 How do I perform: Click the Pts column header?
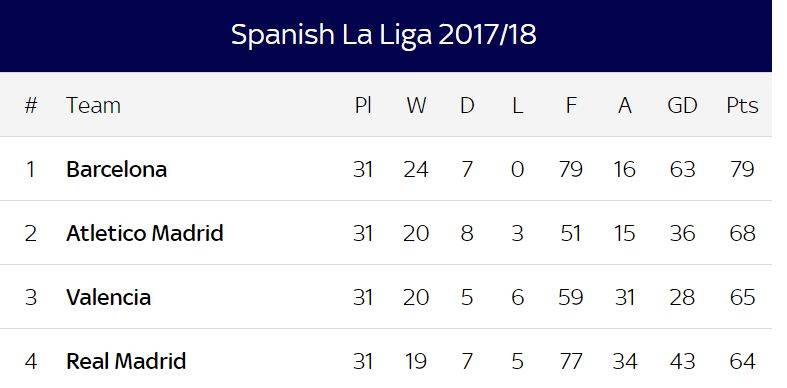742,105
